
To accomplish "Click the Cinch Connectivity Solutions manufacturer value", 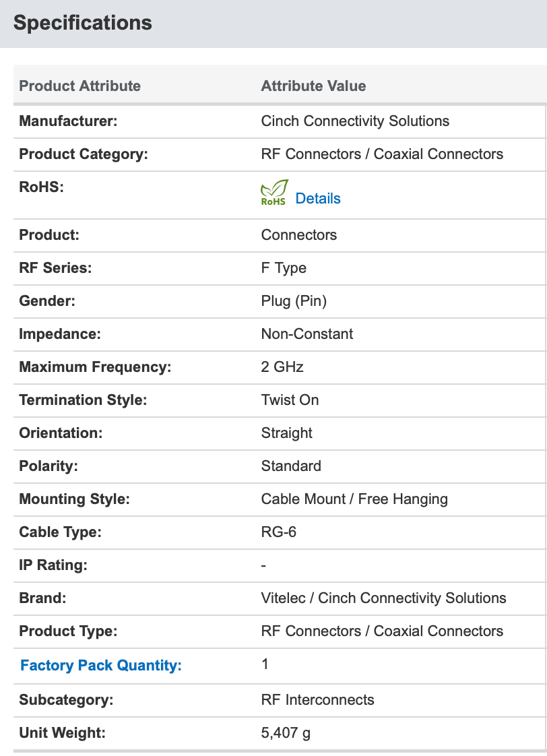I will (355, 121).
